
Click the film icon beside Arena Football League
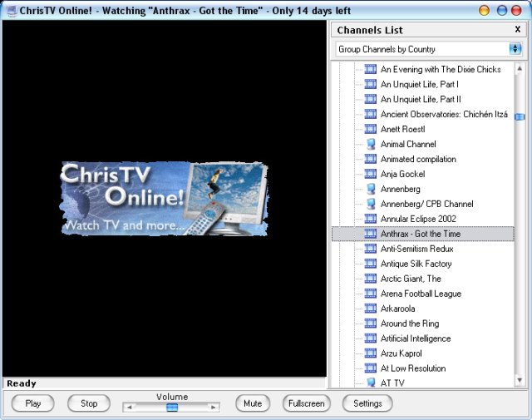[370, 294]
